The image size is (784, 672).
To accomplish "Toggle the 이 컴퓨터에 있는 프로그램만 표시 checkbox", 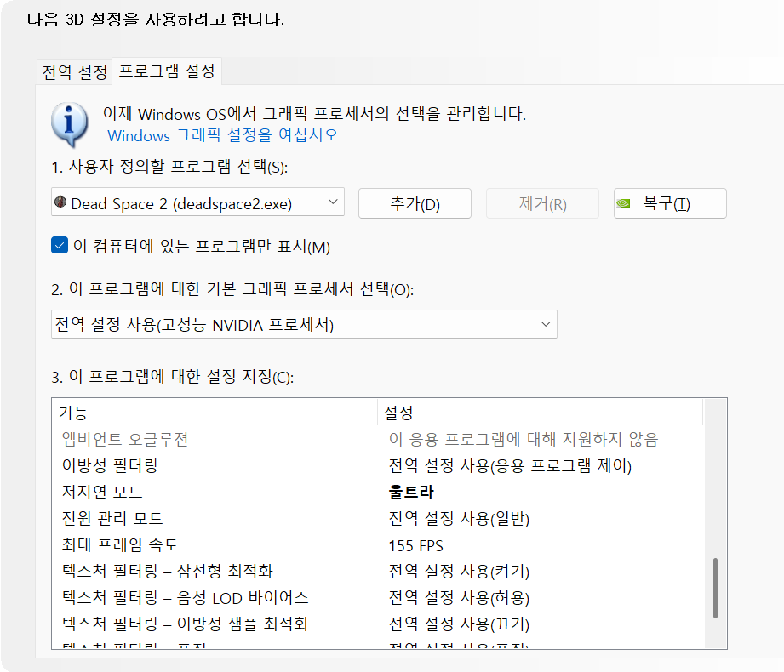I will [x=60, y=245].
